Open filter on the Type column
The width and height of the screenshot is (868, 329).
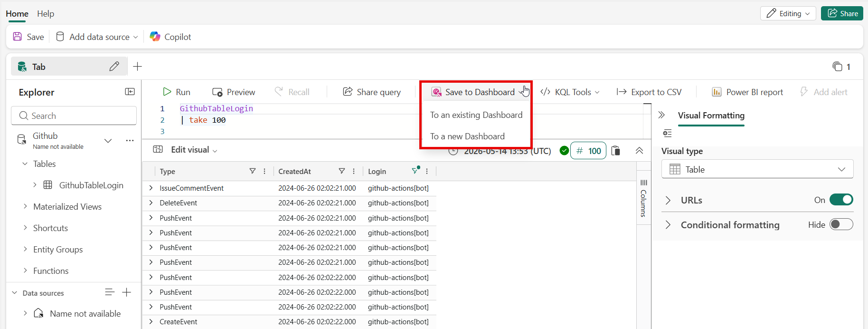(x=253, y=171)
